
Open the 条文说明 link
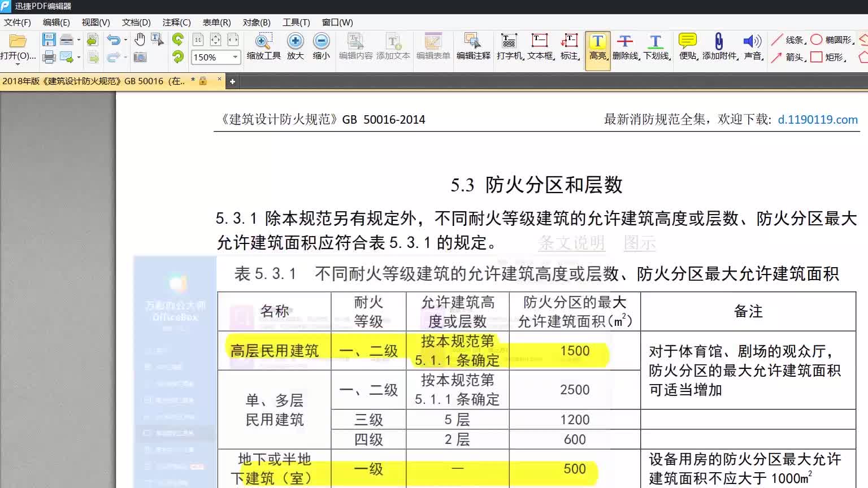tap(571, 243)
